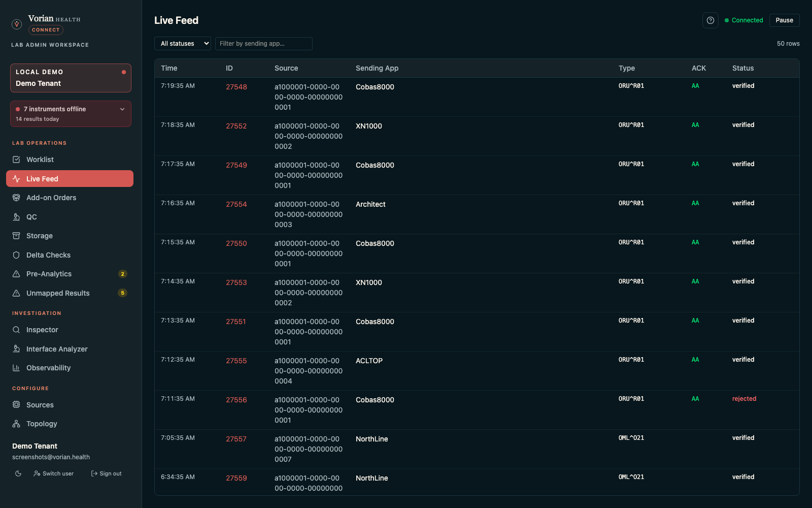Screen dimensions: 812x508
Task: Click the Sign out arrow icon
Action: tap(94, 473)
